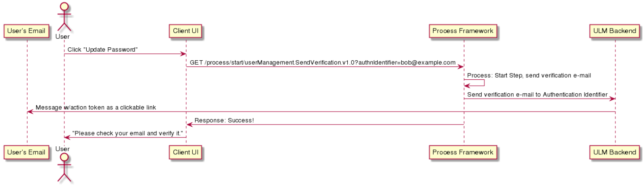Click the 'Response: Success!' message label
The width and height of the screenshot is (644, 186).
pyautogui.click(x=224, y=120)
